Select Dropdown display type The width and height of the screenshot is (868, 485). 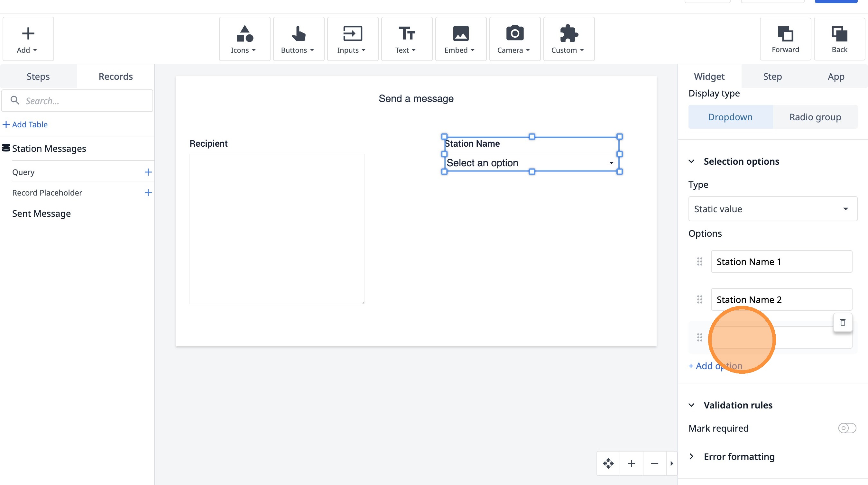pos(730,117)
